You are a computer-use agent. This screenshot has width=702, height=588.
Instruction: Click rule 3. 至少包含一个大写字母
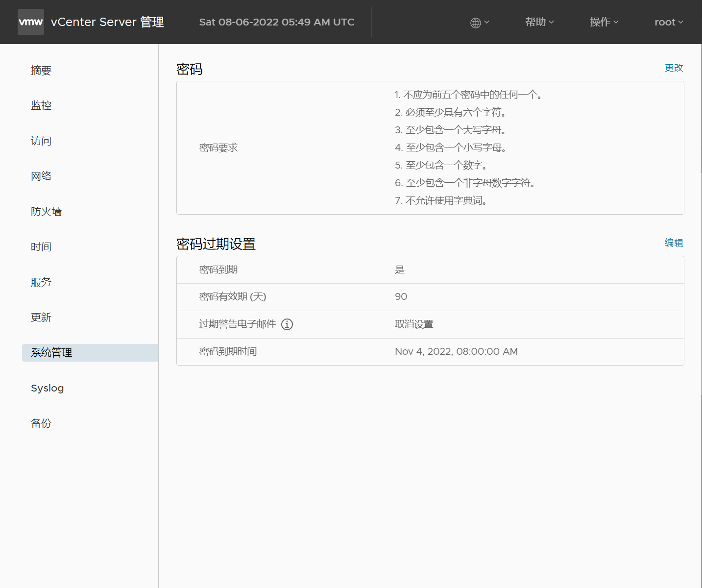pyautogui.click(x=451, y=130)
